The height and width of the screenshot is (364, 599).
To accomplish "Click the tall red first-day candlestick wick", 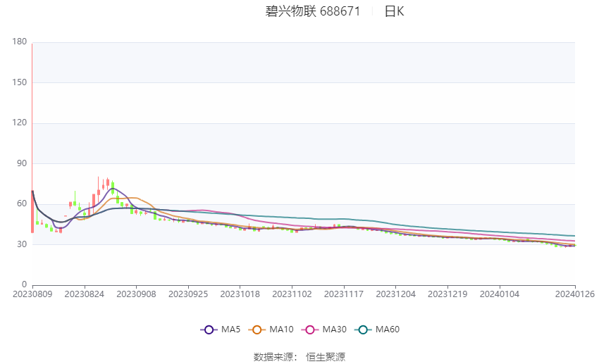I will coord(32,117).
